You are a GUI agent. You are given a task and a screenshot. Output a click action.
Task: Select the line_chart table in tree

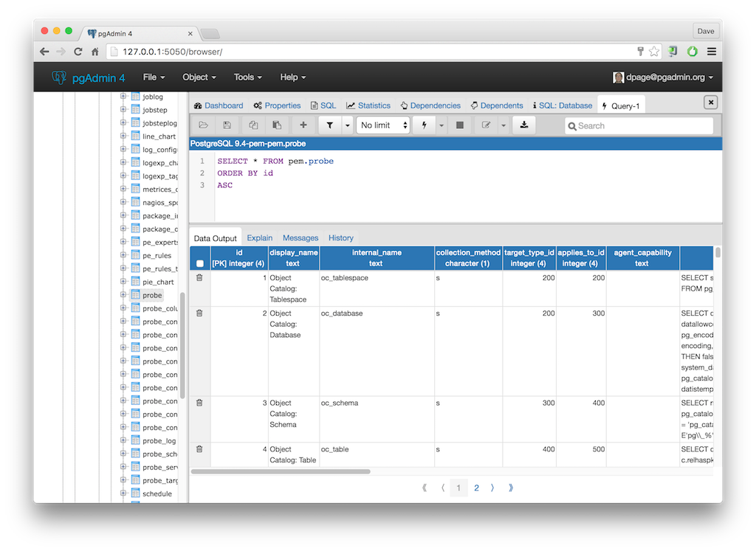(x=159, y=136)
